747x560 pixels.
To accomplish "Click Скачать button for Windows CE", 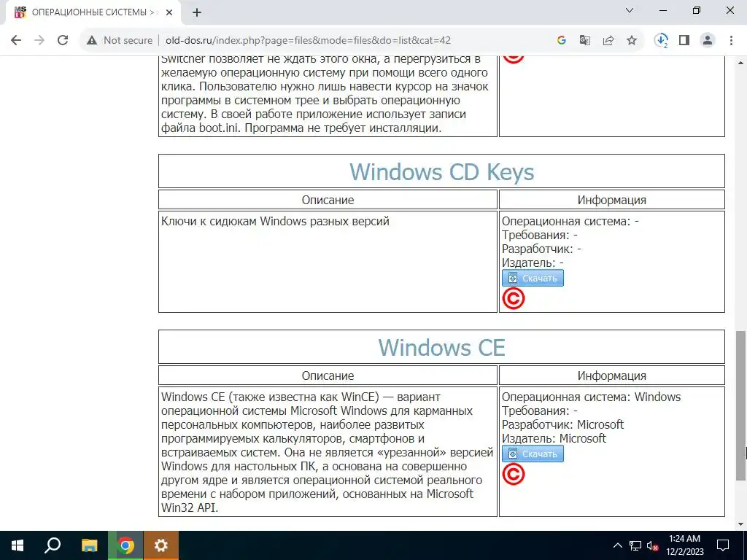I will pyautogui.click(x=533, y=454).
